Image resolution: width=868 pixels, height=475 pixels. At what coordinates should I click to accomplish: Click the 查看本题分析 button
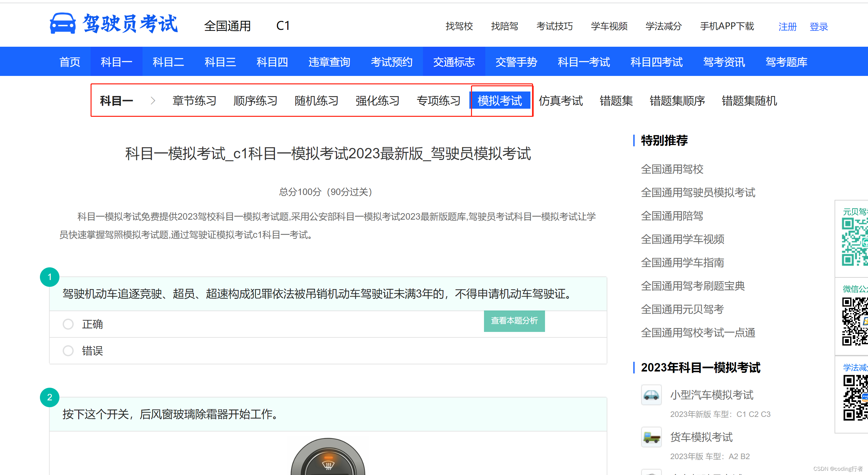(514, 321)
